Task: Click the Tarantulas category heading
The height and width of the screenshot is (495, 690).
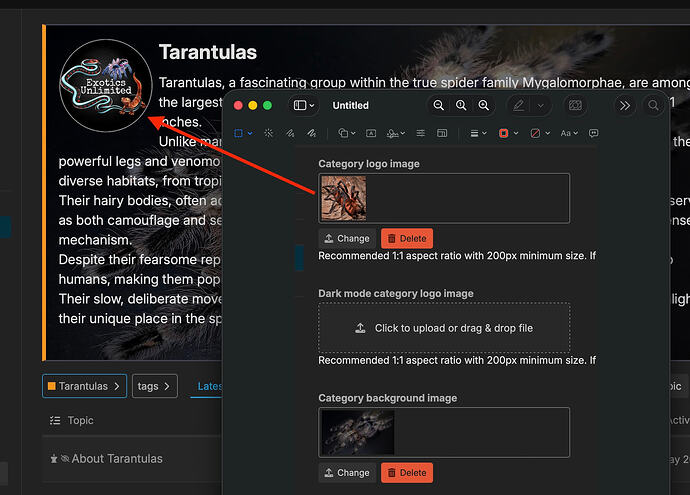Action: [x=208, y=52]
